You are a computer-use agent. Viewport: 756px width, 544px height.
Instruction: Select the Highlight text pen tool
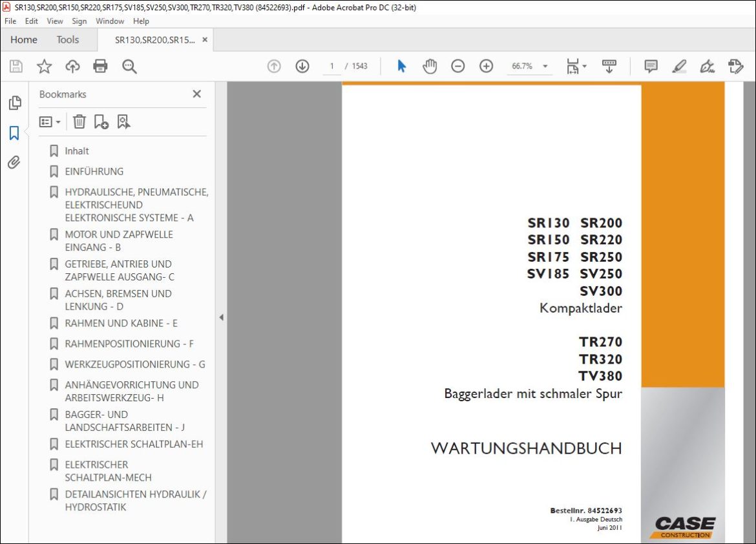pyautogui.click(x=679, y=66)
